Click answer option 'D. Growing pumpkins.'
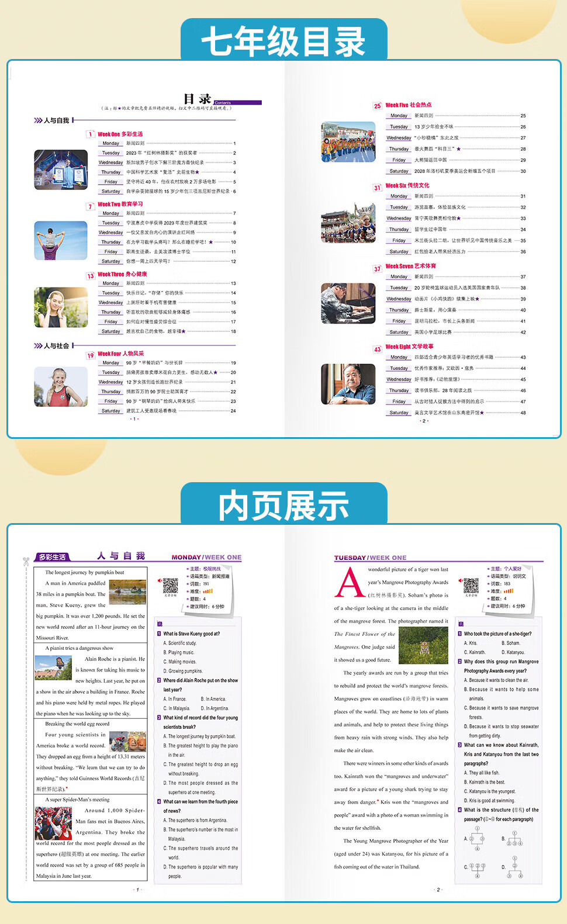567x924 pixels. [x=183, y=671]
